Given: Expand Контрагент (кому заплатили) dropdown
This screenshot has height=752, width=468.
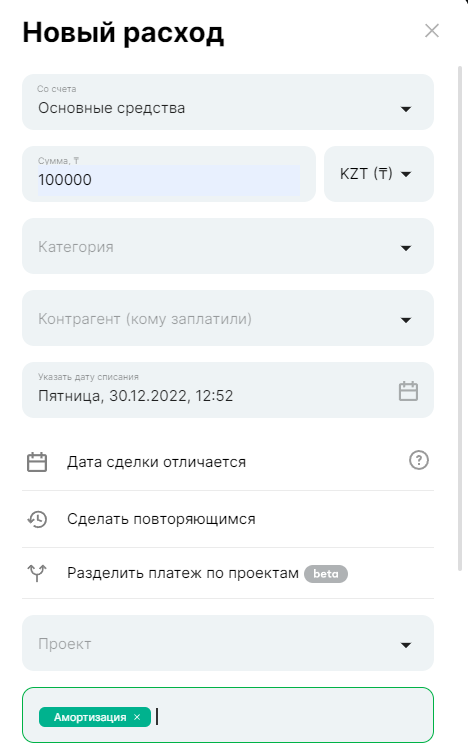Looking at the screenshot, I should [228, 318].
